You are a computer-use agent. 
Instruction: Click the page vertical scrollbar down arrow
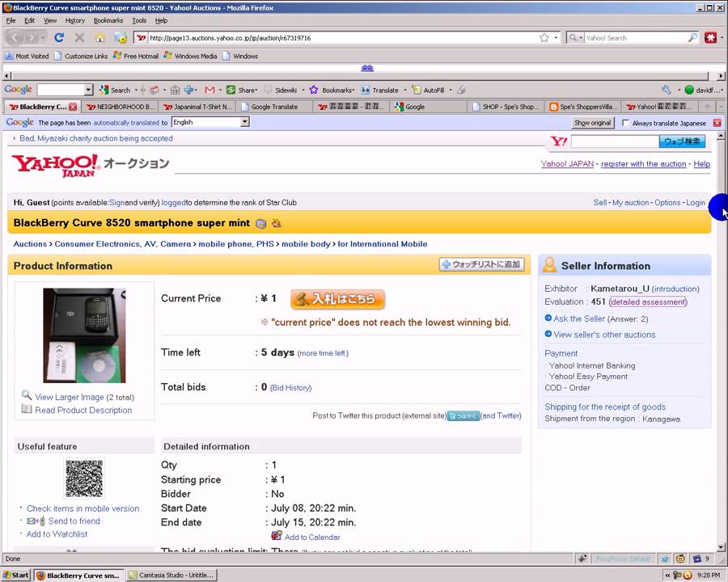(x=721, y=546)
